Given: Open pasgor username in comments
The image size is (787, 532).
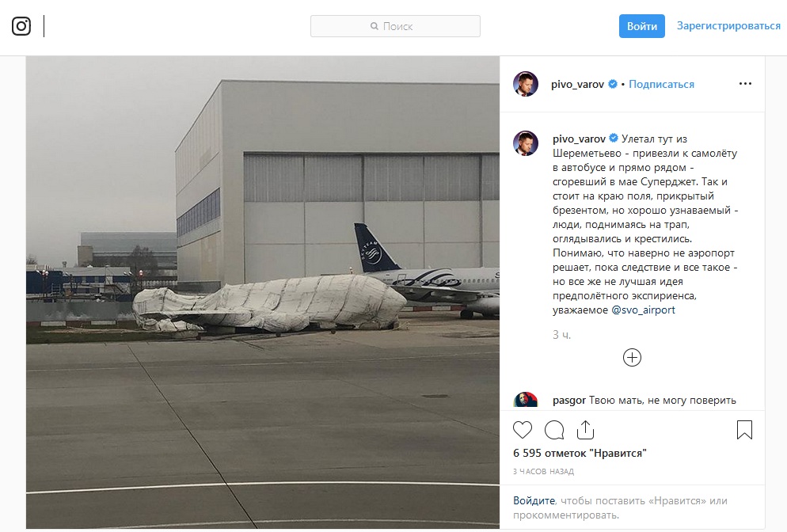Looking at the screenshot, I should [568, 400].
